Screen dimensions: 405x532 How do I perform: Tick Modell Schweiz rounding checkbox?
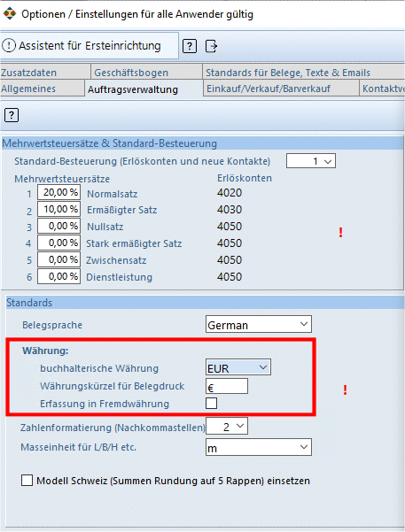click(27, 481)
